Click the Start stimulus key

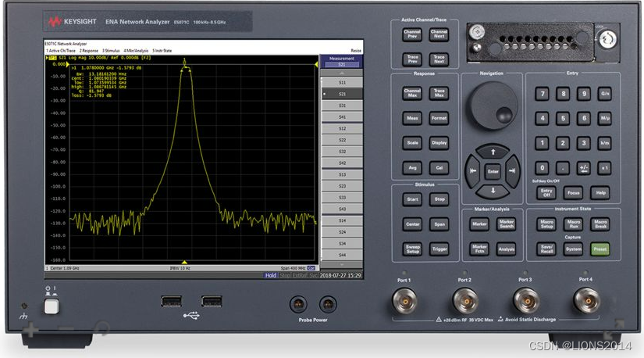coord(412,199)
